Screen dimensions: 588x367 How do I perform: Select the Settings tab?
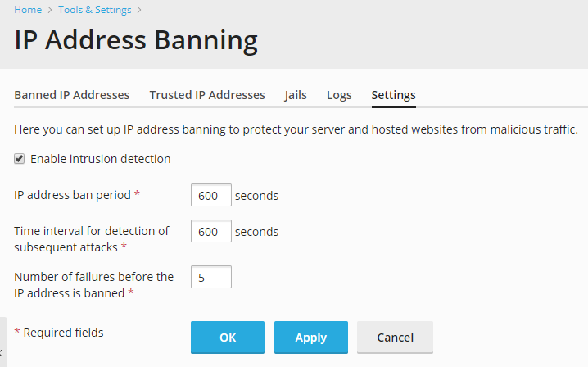click(x=393, y=95)
